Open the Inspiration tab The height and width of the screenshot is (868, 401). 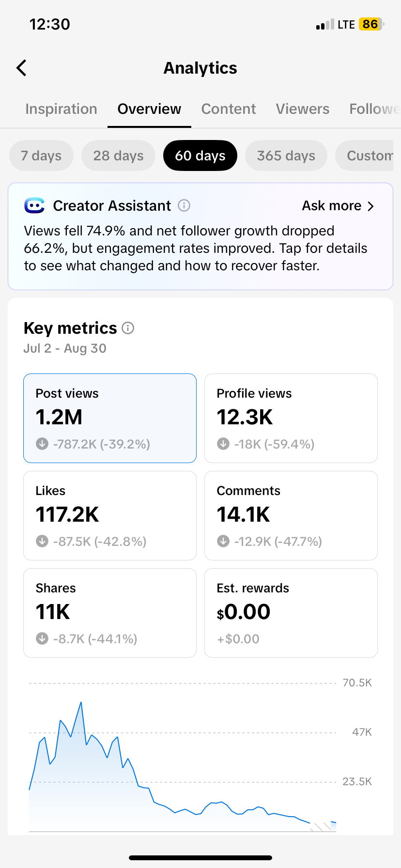coord(61,109)
